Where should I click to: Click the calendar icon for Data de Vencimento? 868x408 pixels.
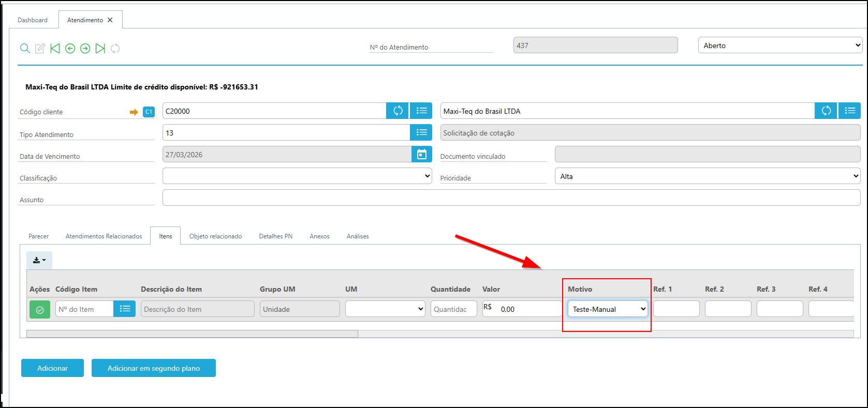point(421,154)
